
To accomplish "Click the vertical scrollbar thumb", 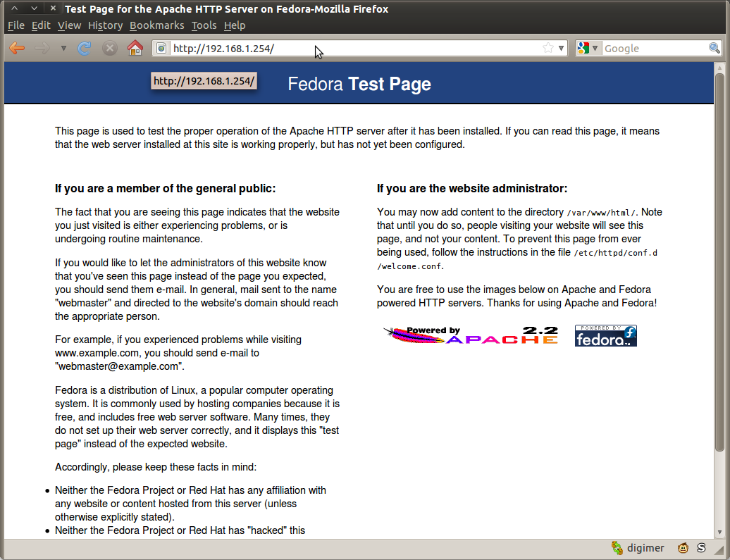I will (x=719, y=261).
